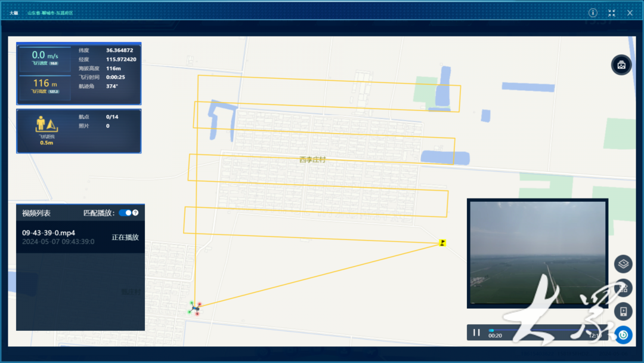Click the video progress slider handle
The height and width of the screenshot is (363, 644).
pos(491,330)
